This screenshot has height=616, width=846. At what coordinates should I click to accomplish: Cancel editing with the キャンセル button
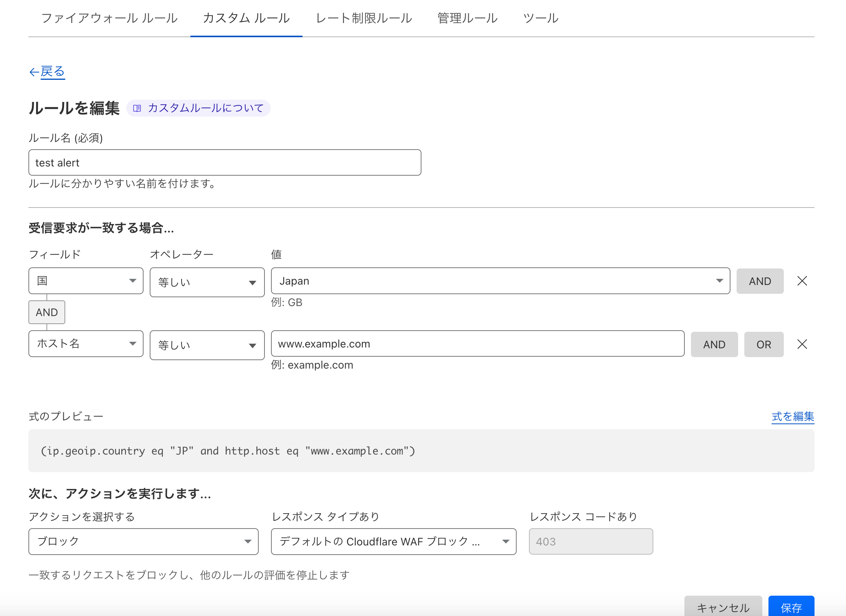(x=723, y=608)
